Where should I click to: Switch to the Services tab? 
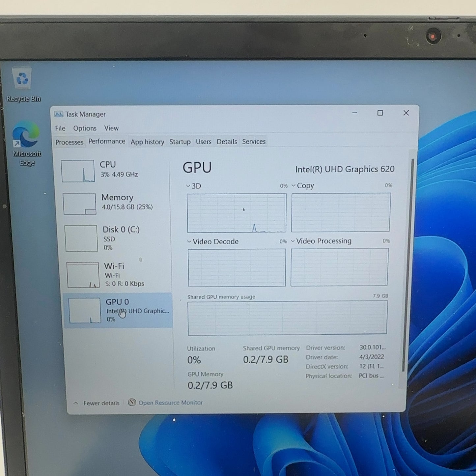point(254,142)
